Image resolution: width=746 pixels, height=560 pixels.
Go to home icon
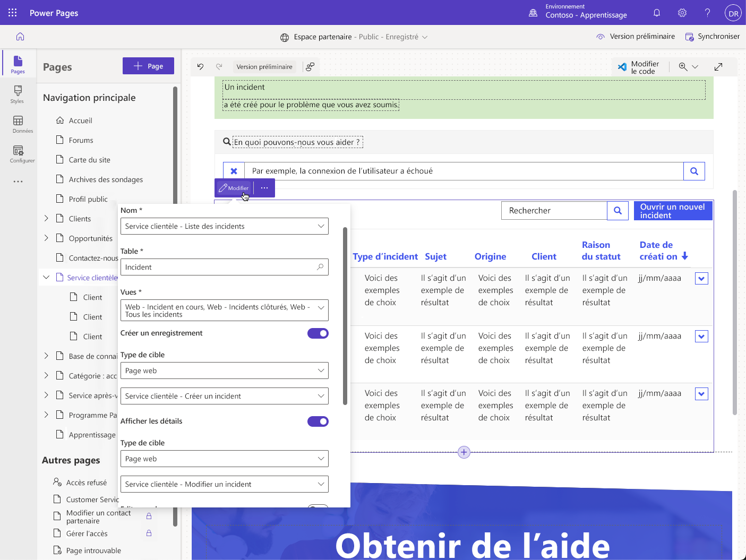pyautogui.click(x=20, y=37)
